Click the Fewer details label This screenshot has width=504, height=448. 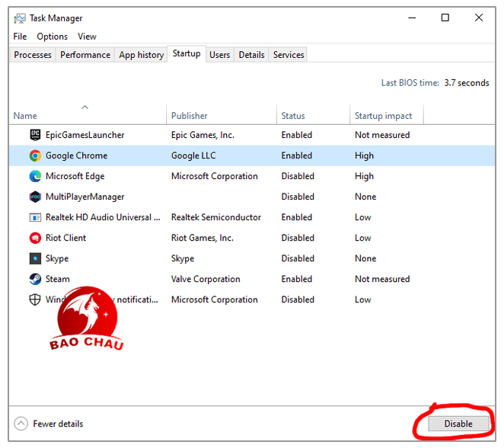pos(58,424)
